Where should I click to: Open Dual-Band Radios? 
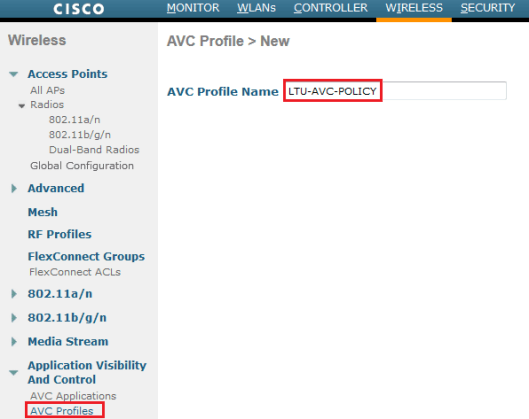[x=94, y=150]
